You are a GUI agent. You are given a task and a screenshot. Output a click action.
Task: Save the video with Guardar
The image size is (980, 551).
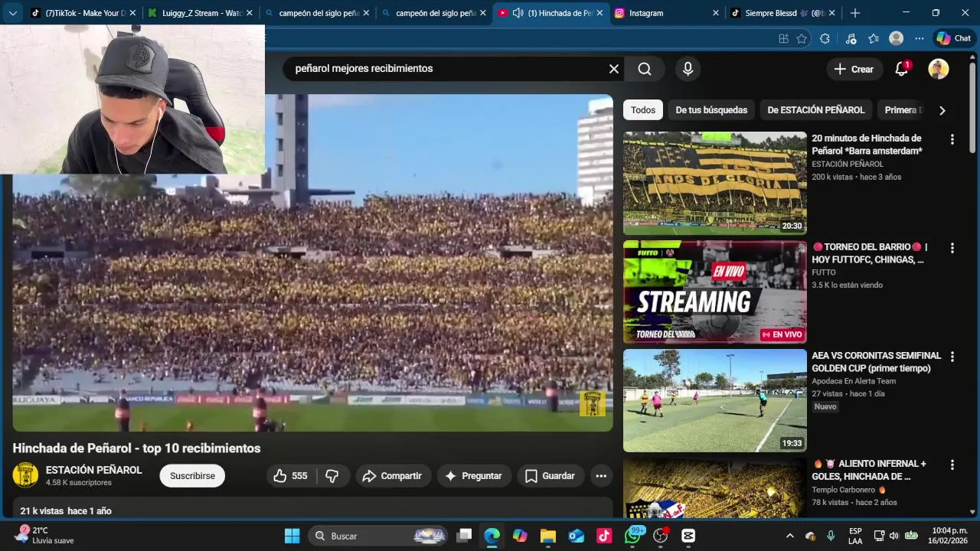click(x=550, y=476)
